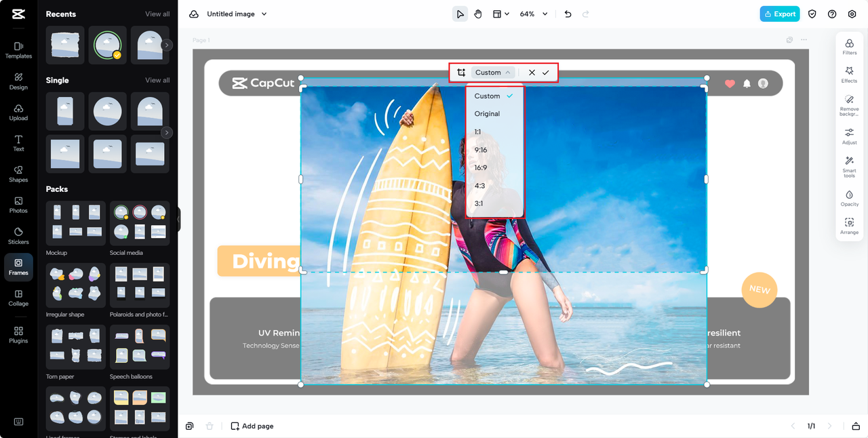868x438 pixels.
Task: Open the Stickers panel
Action: pyautogui.click(x=18, y=236)
